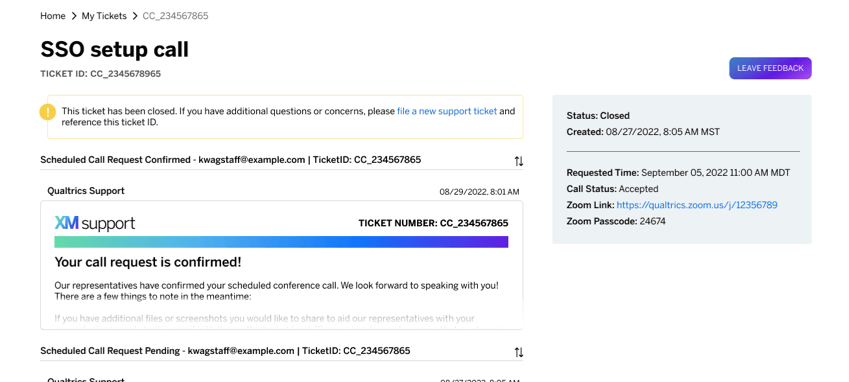Image resolution: width=849 pixels, height=382 pixels.
Task: Open the Zoom meeting link
Action: [697, 205]
